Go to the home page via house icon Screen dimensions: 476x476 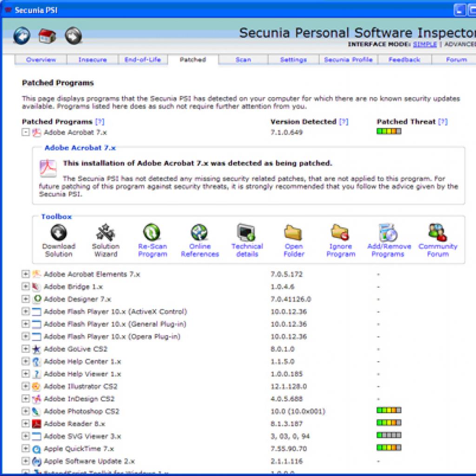[47, 36]
